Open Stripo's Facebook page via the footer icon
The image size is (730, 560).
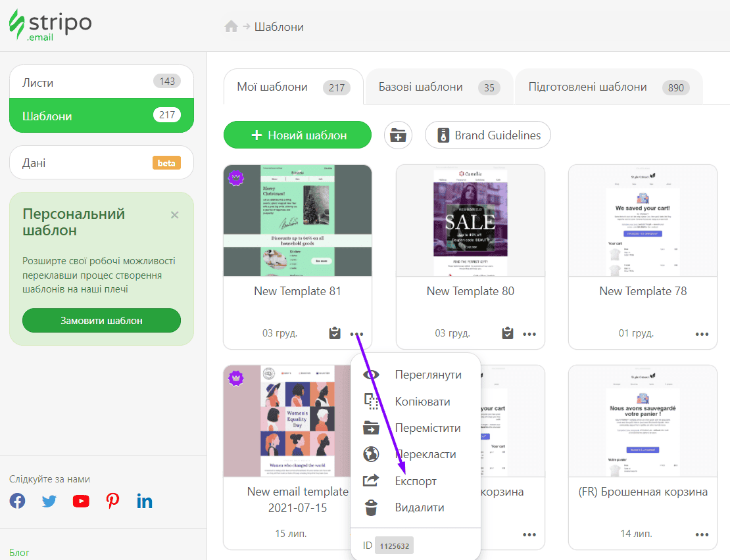(16, 500)
